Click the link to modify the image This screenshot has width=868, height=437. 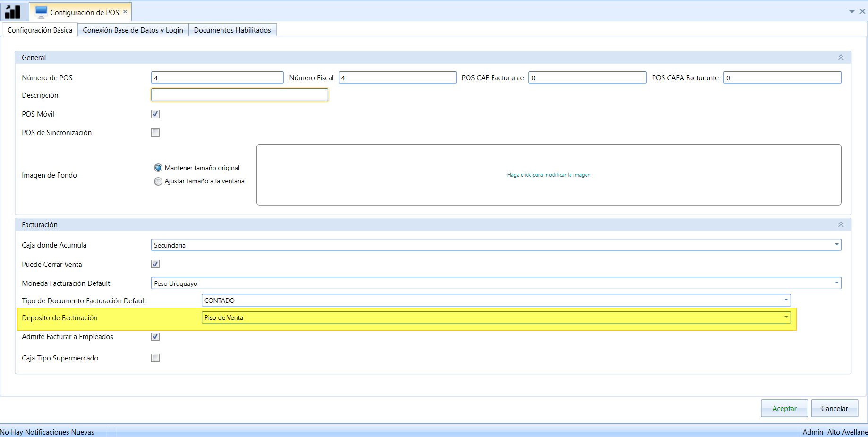(549, 175)
